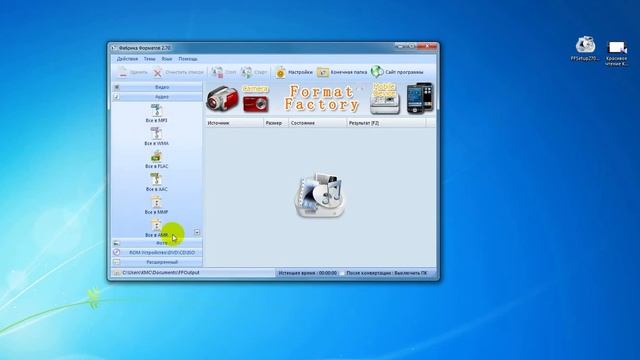Open the Тема menu

149,59
